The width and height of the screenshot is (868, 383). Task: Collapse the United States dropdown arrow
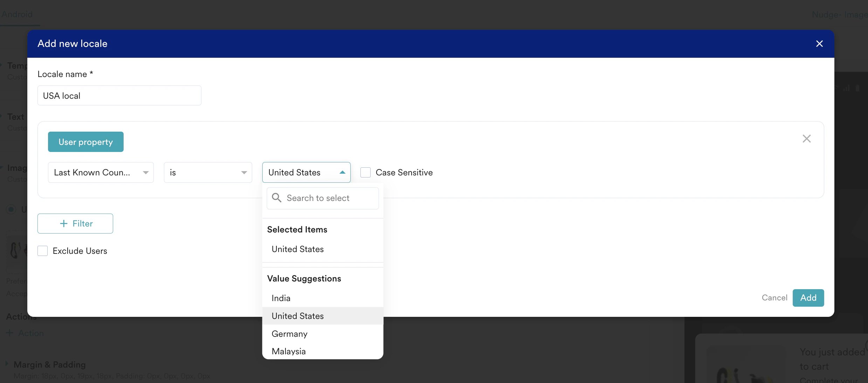(342, 172)
